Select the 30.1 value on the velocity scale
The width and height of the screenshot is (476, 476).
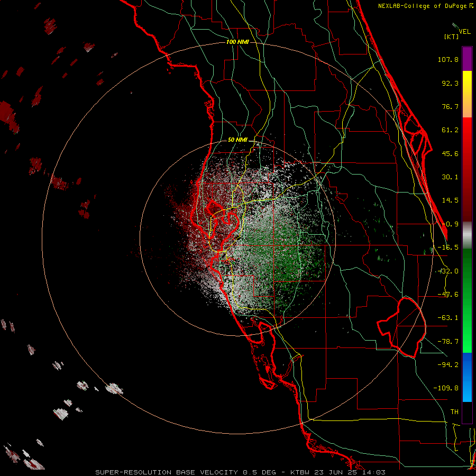click(x=450, y=177)
